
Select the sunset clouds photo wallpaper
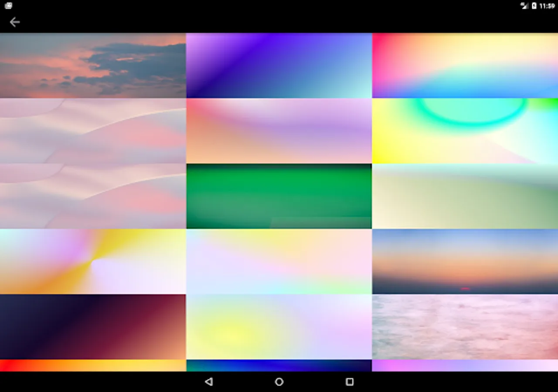coord(93,65)
